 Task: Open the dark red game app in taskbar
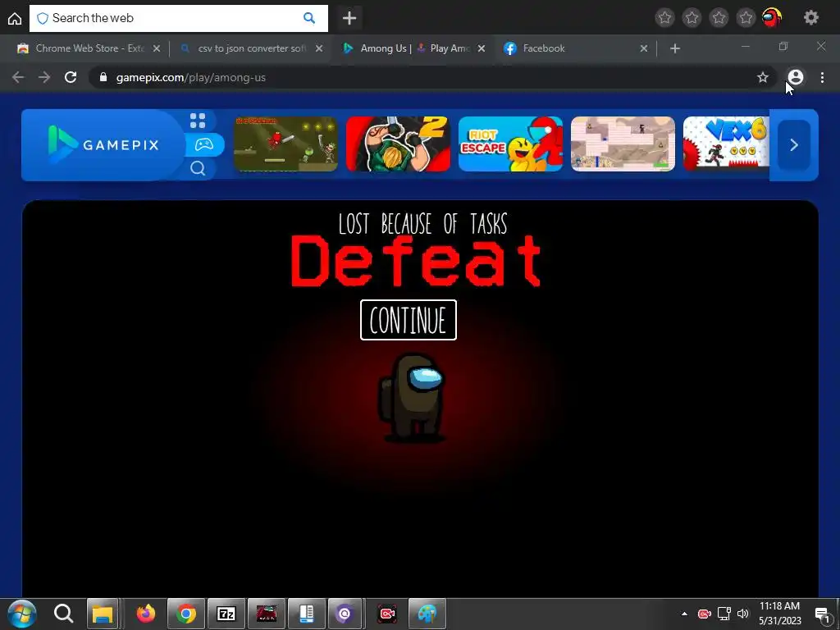[x=267, y=614]
